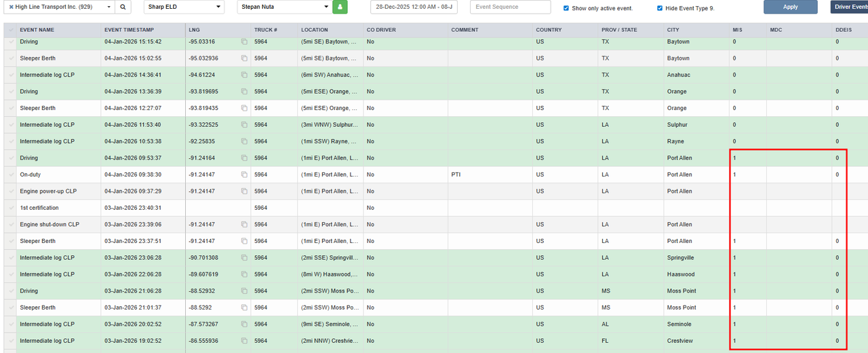Click the LNG column header
Viewport: 868px width, 353px height.
(218, 30)
